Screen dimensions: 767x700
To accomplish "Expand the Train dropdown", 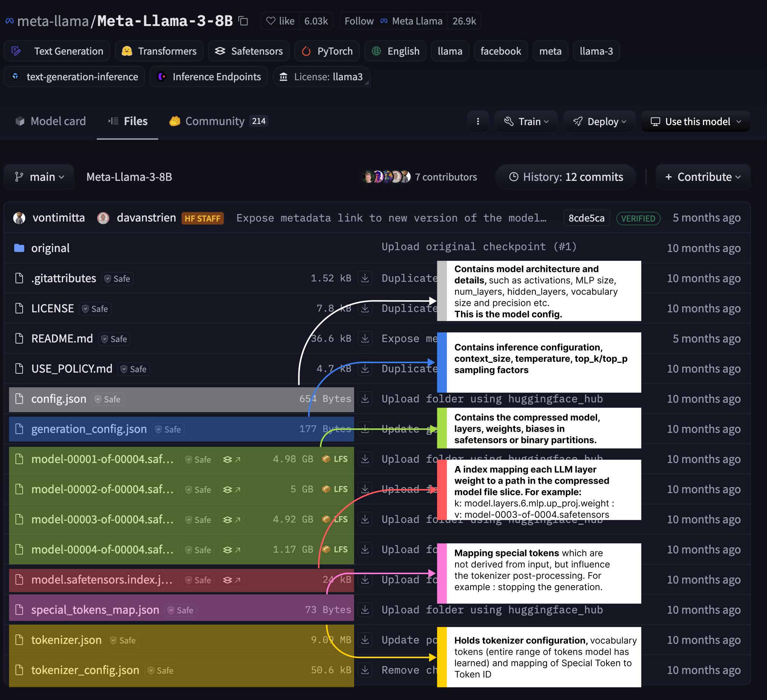I will (526, 121).
